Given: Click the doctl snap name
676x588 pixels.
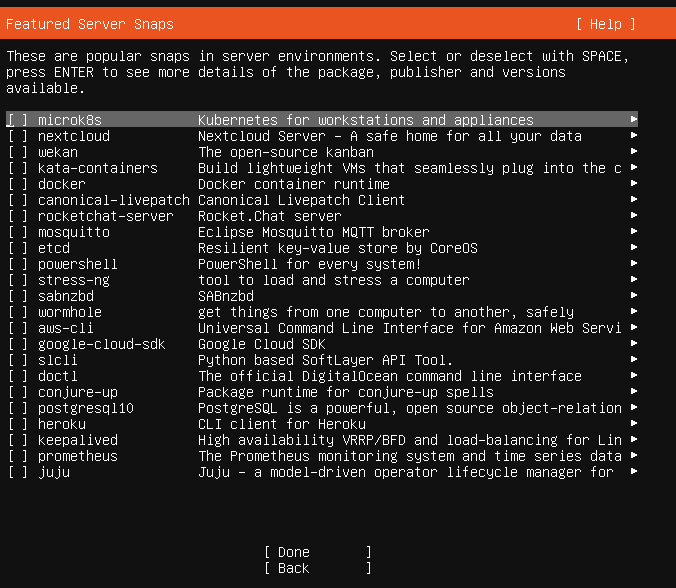Looking at the screenshot, I should 58,376.
